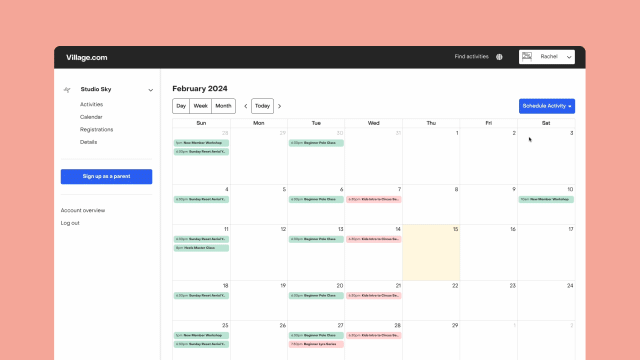Open the Schedule Activity dropdown button

pyautogui.click(x=547, y=106)
